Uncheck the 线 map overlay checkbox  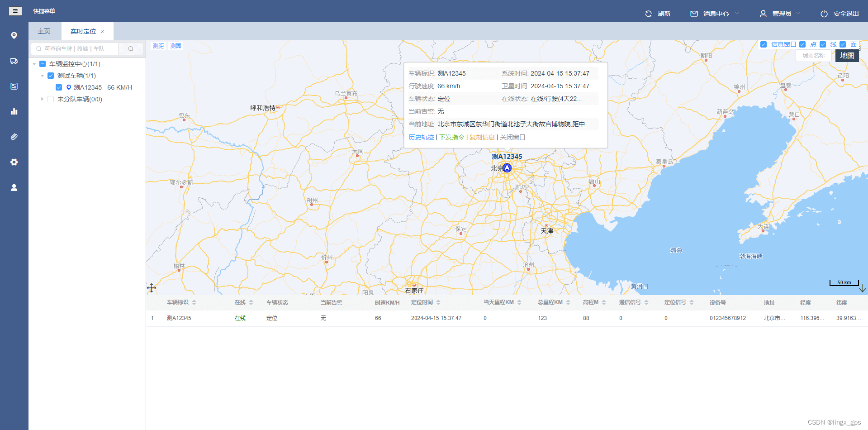(823, 44)
